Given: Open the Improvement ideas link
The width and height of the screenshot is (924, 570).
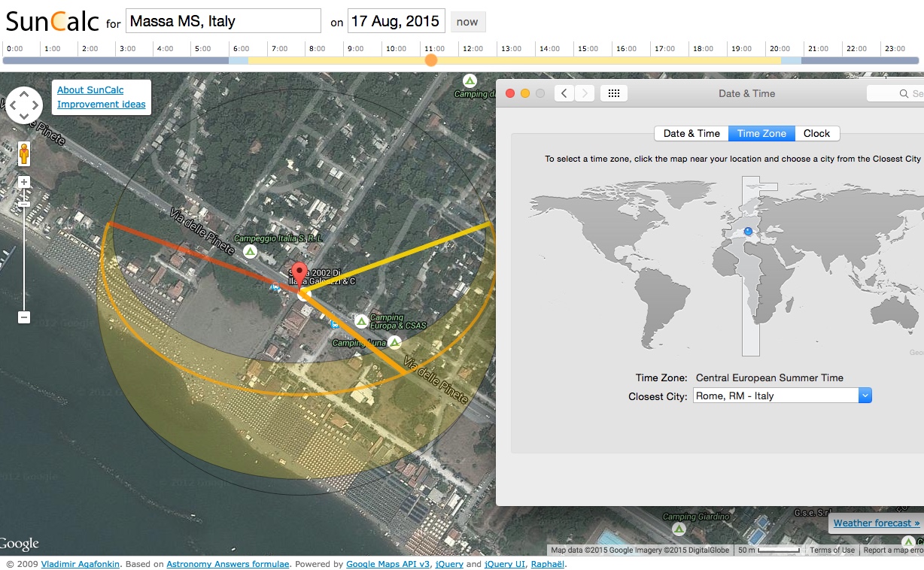Looking at the screenshot, I should [x=102, y=105].
